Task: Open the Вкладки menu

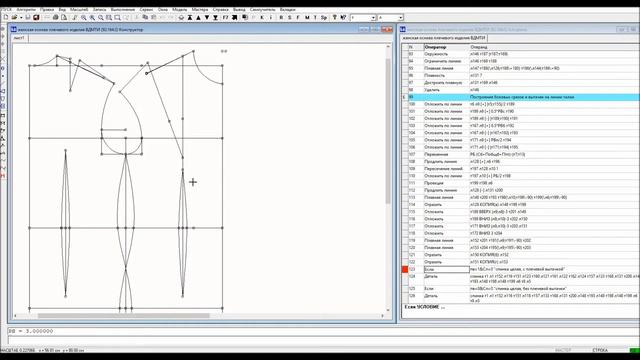Action: [x=288, y=9]
